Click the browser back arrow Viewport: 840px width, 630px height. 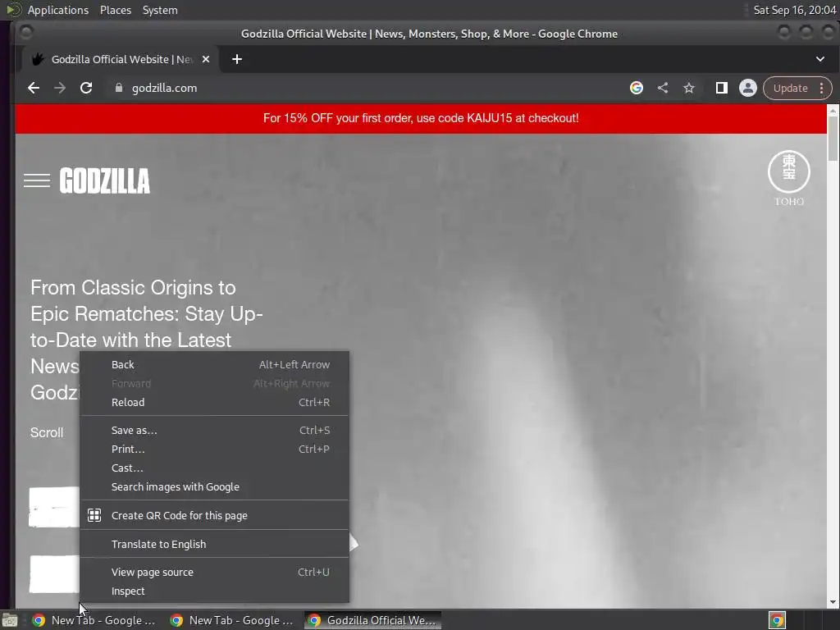33,88
